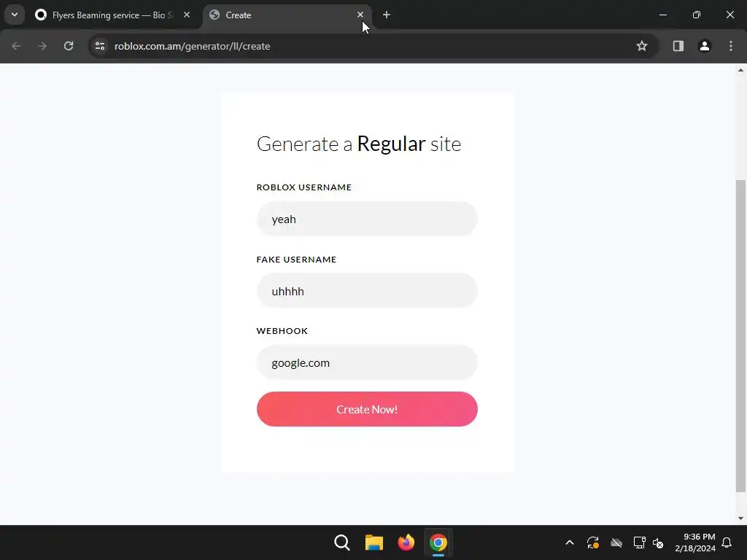This screenshot has width=747, height=560.
Task: Launch Firefox from the taskbar
Action: pos(406,542)
